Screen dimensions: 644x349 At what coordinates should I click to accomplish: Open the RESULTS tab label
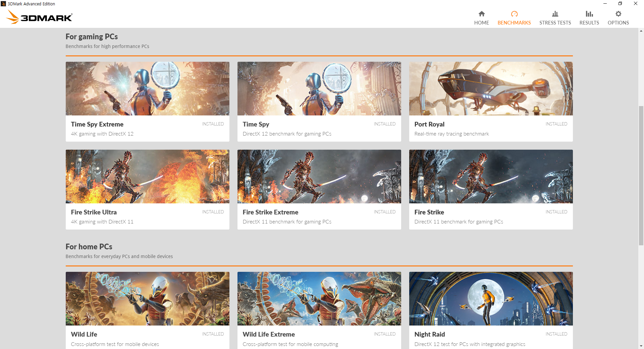[589, 23]
